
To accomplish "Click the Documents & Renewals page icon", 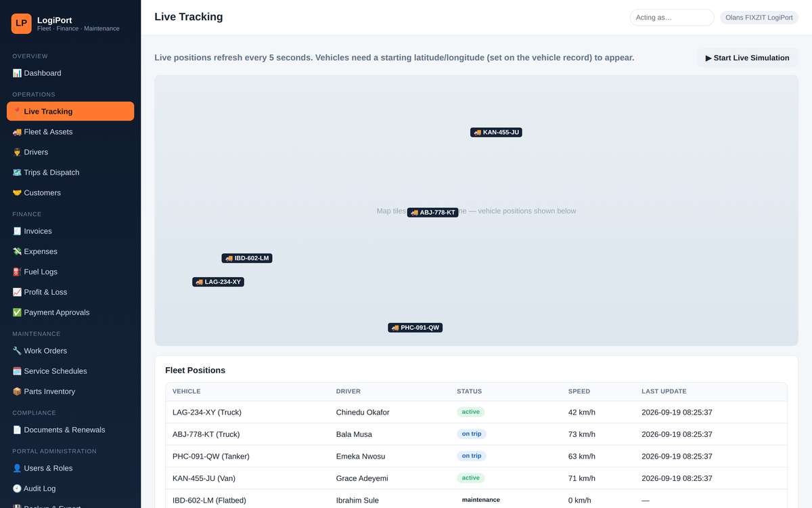I will (17, 430).
